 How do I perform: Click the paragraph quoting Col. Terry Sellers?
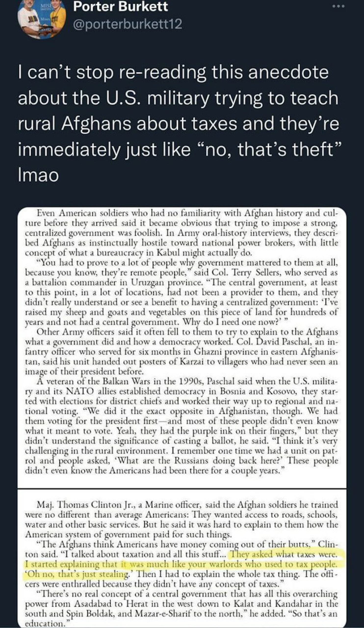click(x=181, y=292)
